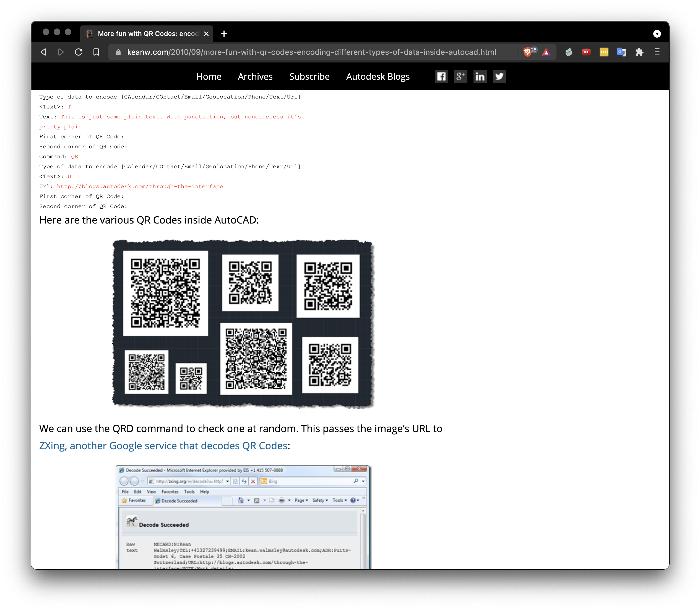
Task: Go to Home in the navigation
Action: tap(209, 77)
